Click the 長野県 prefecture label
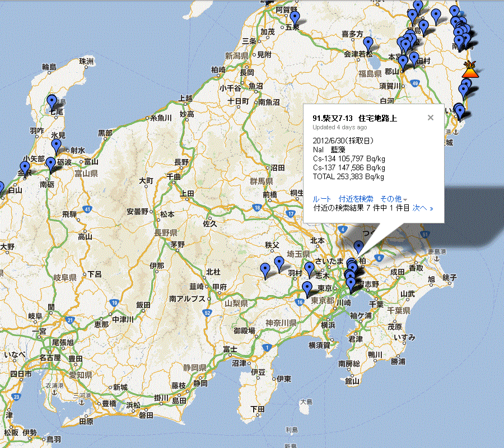The width and height of the screenshot is (504, 448). tap(166, 232)
